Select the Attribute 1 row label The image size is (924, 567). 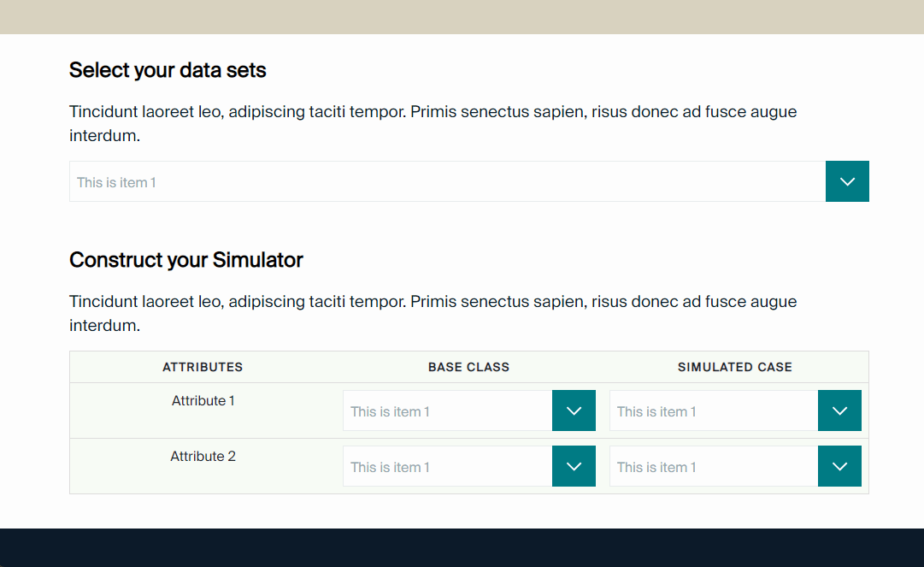pyautogui.click(x=203, y=400)
